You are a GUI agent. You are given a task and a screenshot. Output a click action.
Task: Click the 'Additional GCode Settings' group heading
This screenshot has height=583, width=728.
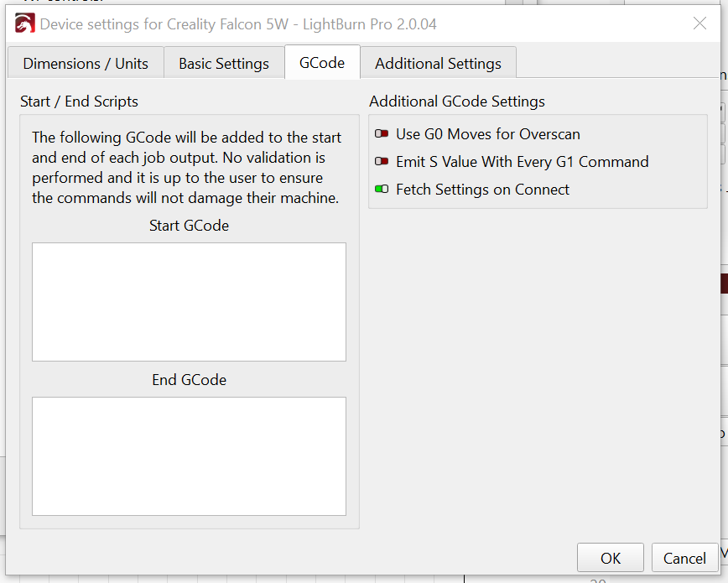[457, 102]
